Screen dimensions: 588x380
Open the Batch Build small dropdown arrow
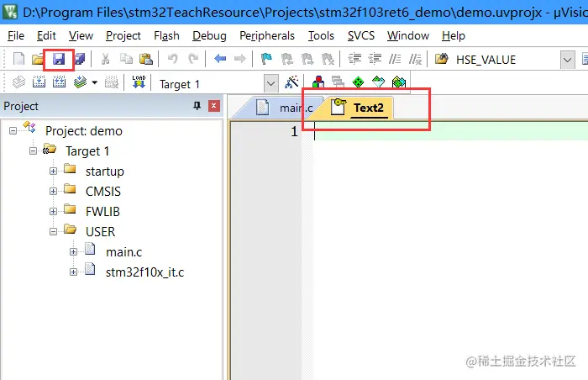tap(94, 82)
